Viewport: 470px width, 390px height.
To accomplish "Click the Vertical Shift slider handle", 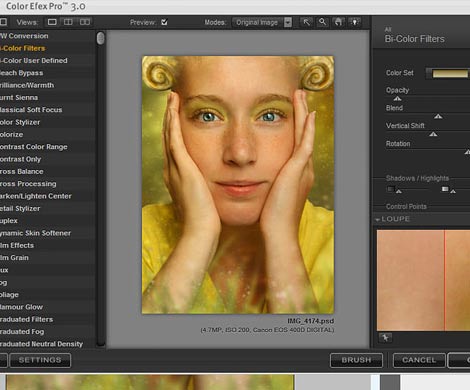I will [433, 134].
